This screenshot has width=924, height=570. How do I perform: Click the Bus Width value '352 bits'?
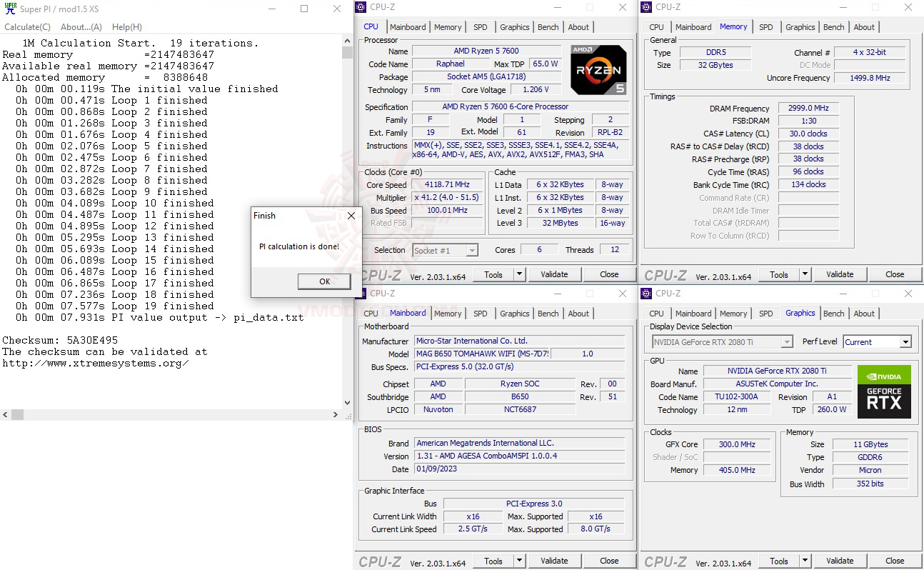[x=870, y=484]
